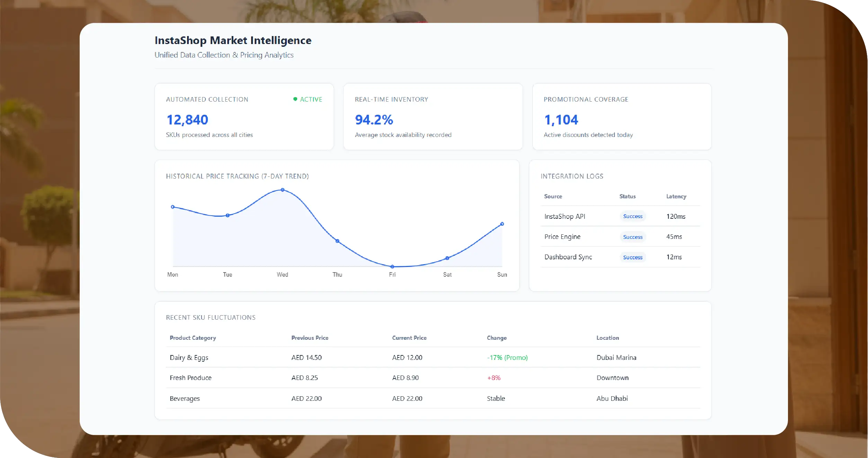This screenshot has width=868, height=458.
Task: Click the Fri lowest chart data point
Action: [392, 267]
